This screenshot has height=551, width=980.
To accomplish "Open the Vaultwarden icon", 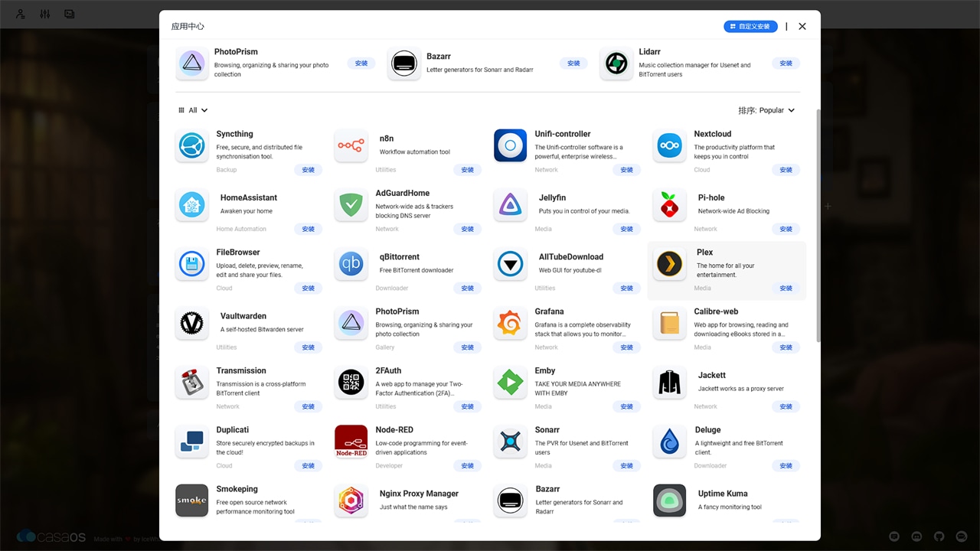I will pyautogui.click(x=191, y=324).
